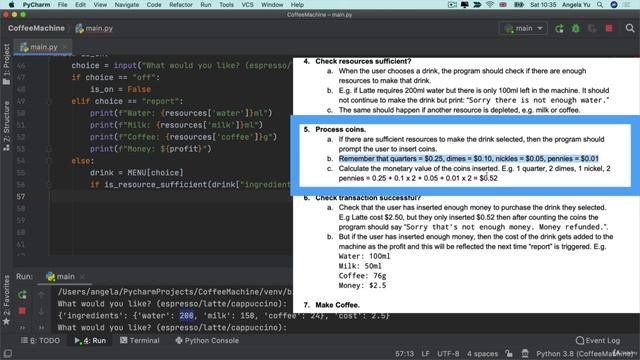Screen dimensions: 640x360
Task: Open the Refactor menu
Action: (x=180, y=5)
